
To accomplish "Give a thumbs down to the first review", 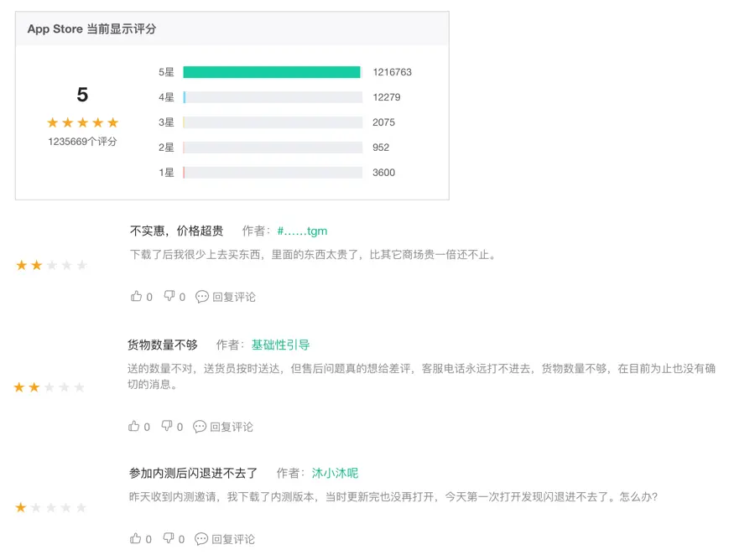I will (169, 296).
